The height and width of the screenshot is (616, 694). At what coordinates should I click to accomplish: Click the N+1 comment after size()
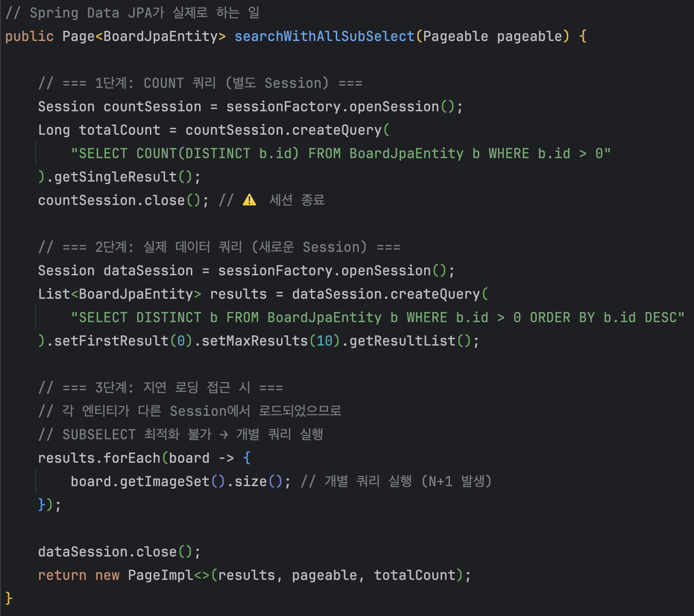coord(396,482)
